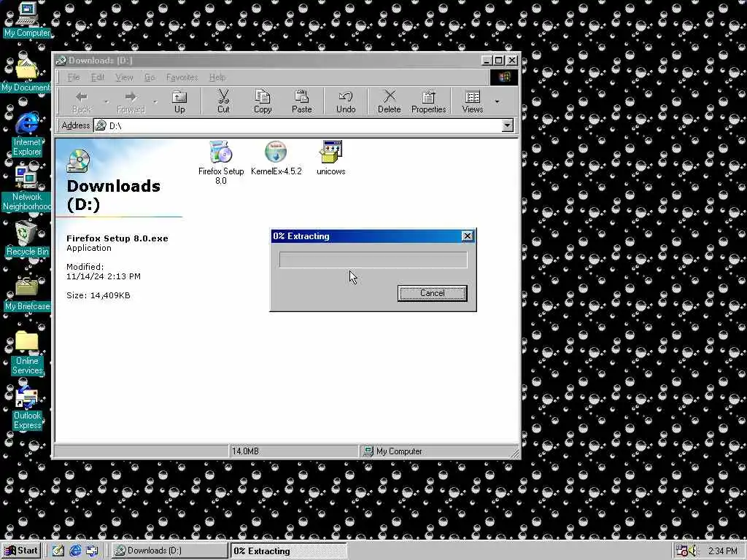747x560 pixels.
Task: Click the 14.0MB status bar entry
Action: pyautogui.click(x=293, y=451)
